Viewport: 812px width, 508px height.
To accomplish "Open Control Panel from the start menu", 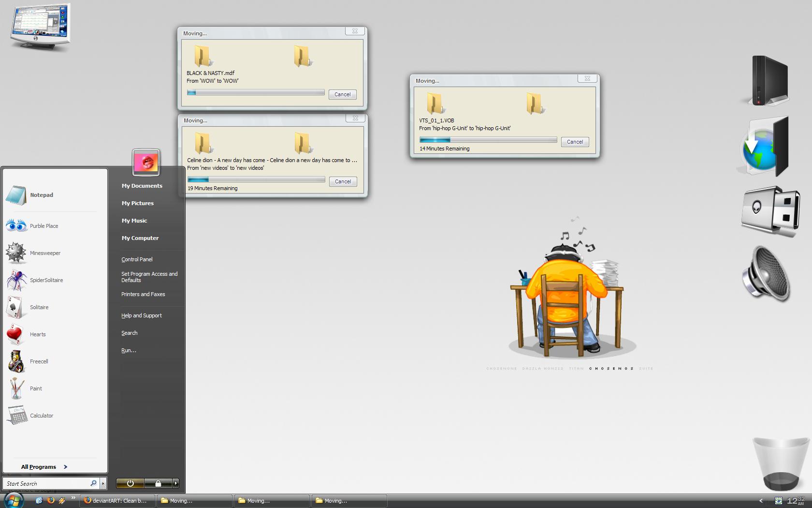I will [x=137, y=259].
